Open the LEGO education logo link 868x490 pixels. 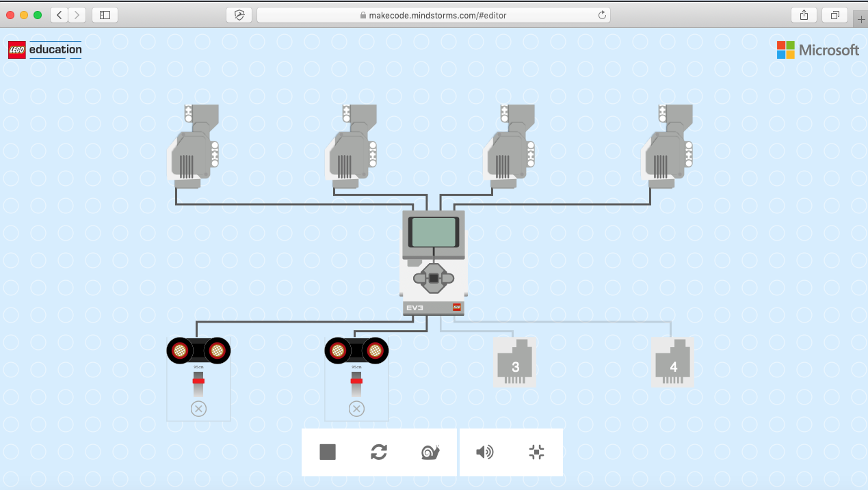point(45,50)
